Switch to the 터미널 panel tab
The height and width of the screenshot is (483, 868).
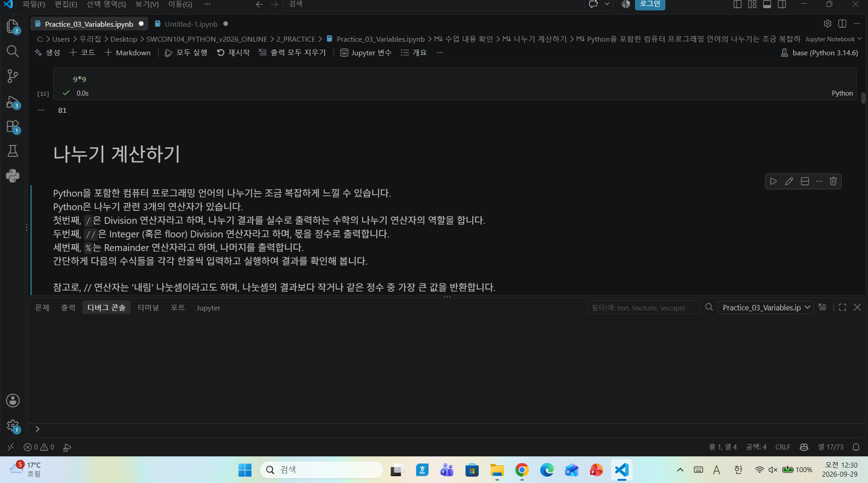click(148, 308)
